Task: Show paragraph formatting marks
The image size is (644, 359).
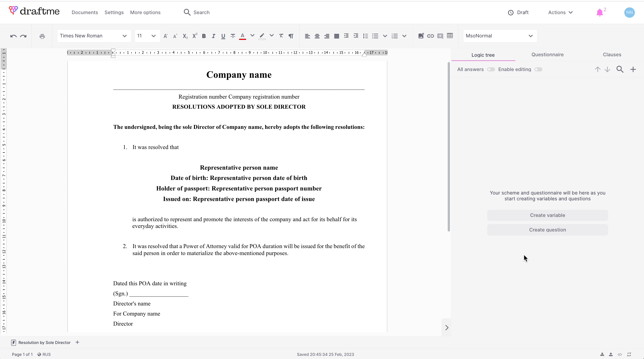Action: click(291, 36)
